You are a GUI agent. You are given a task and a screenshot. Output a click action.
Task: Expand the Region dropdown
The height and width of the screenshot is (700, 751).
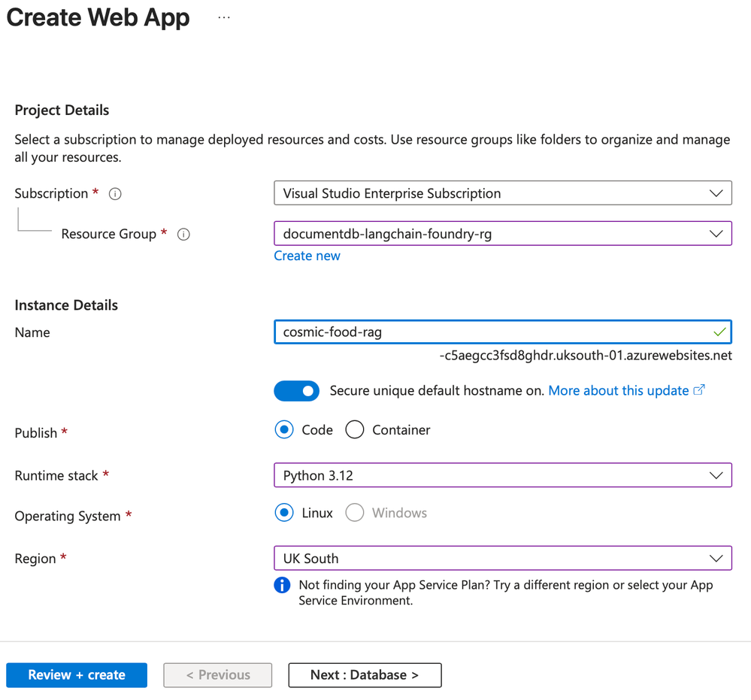coord(502,559)
